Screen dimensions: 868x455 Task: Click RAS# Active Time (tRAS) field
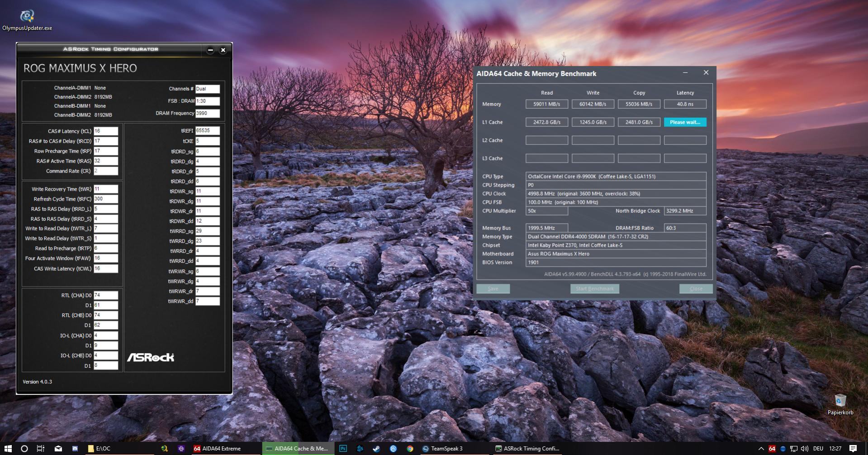106,161
